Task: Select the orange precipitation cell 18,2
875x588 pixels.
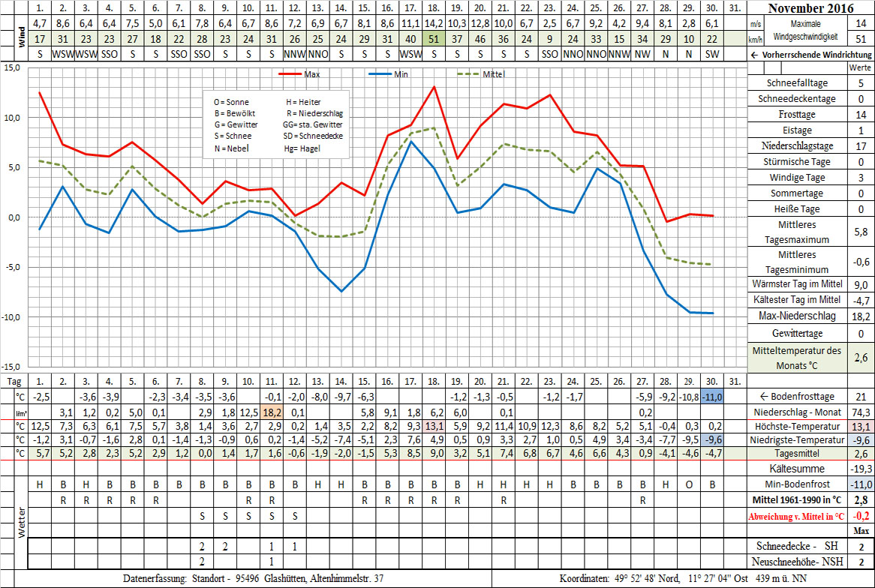Action: point(271,412)
